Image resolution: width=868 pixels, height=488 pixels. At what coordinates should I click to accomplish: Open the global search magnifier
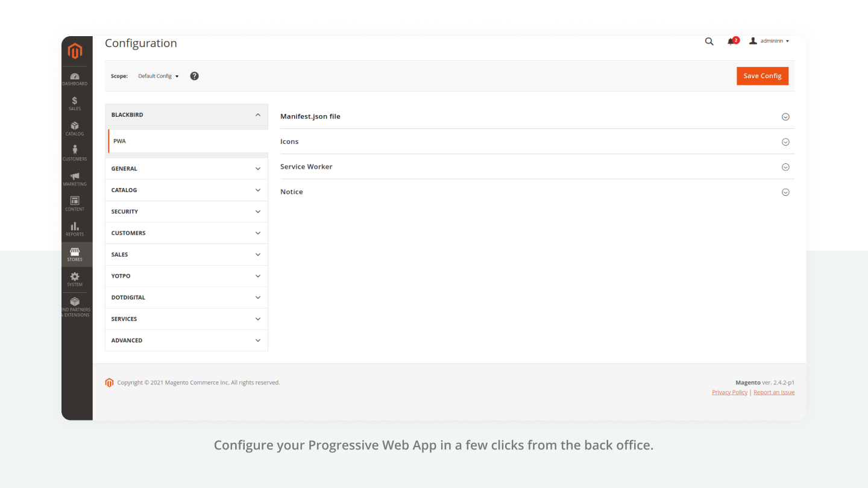click(709, 42)
